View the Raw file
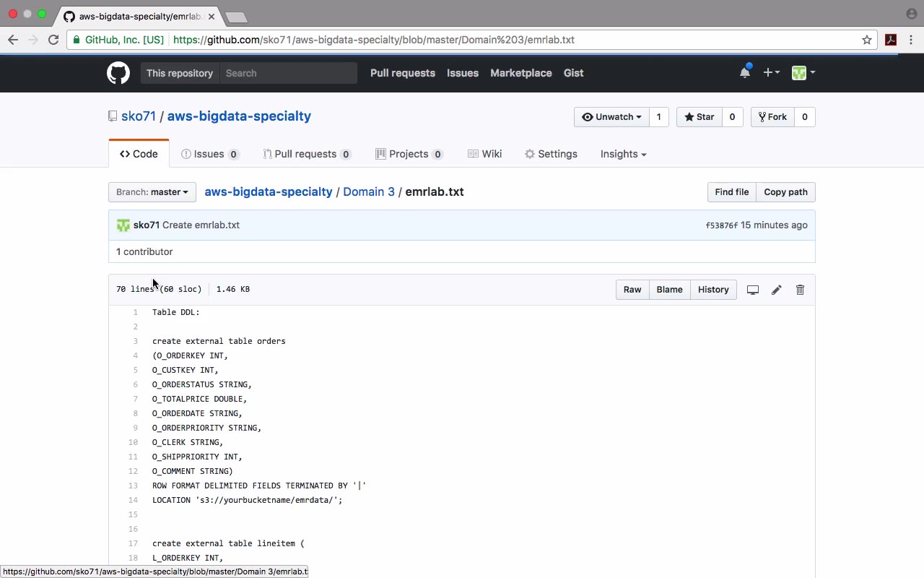This screenshot has width=924, height=578. (632, 290)
